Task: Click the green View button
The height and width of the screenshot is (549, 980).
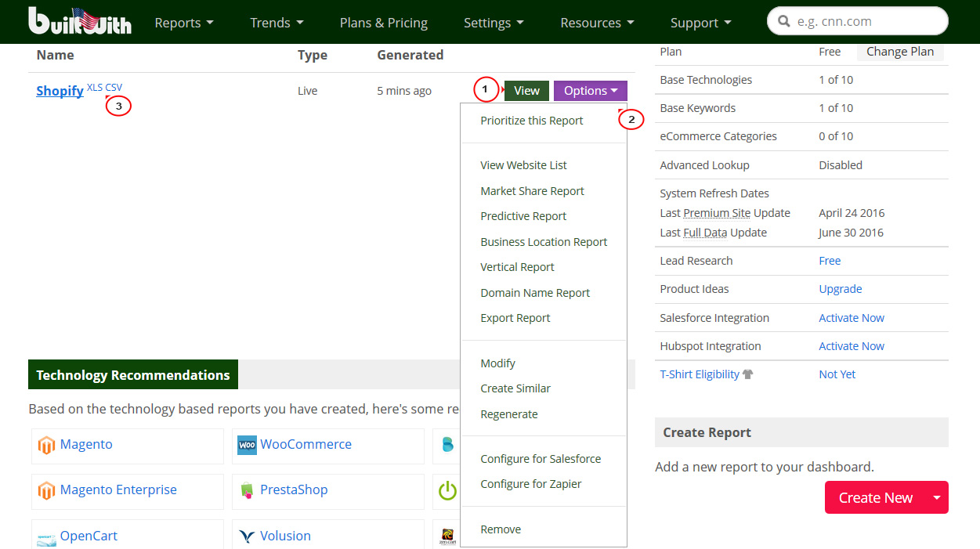Action: 526,91
